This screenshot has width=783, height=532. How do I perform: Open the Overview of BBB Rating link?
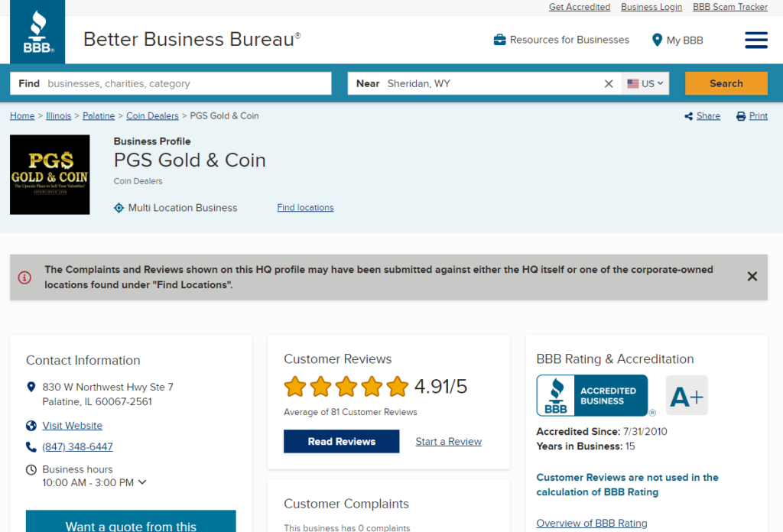point(592,523)
